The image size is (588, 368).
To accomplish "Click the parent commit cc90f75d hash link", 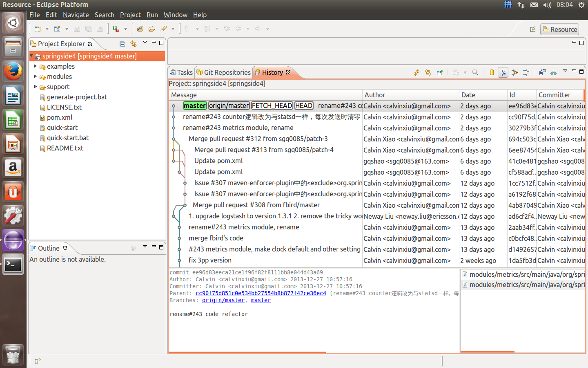I will pyautogui.click(x=261, y=293).
